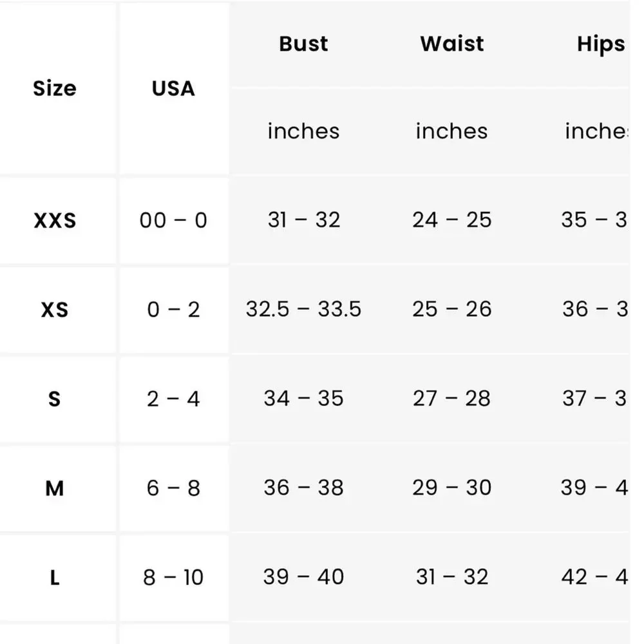Select the XXS size row label

(x=55, y=221)
